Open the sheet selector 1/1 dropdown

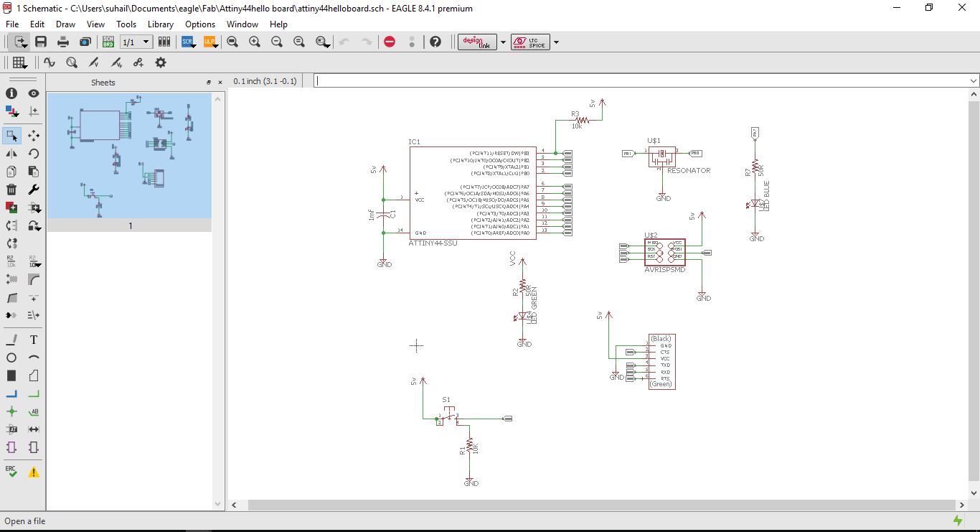pos(136,42)
